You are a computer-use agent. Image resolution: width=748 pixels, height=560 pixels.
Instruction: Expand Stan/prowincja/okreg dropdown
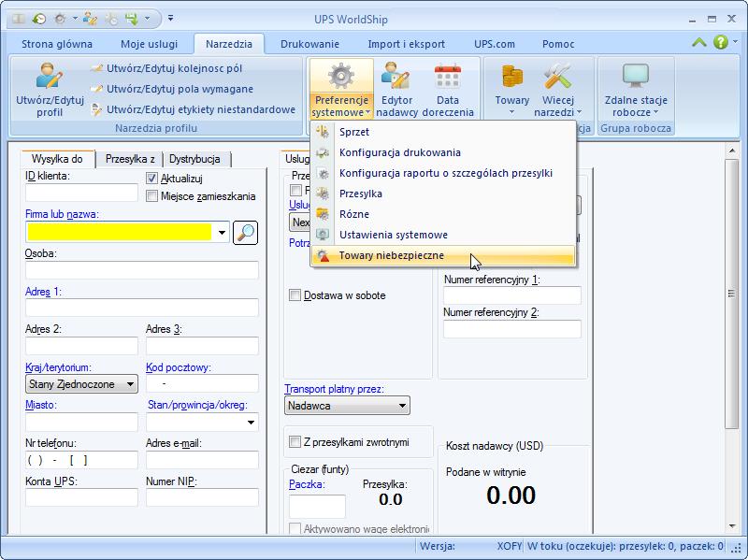click(251, 423)
